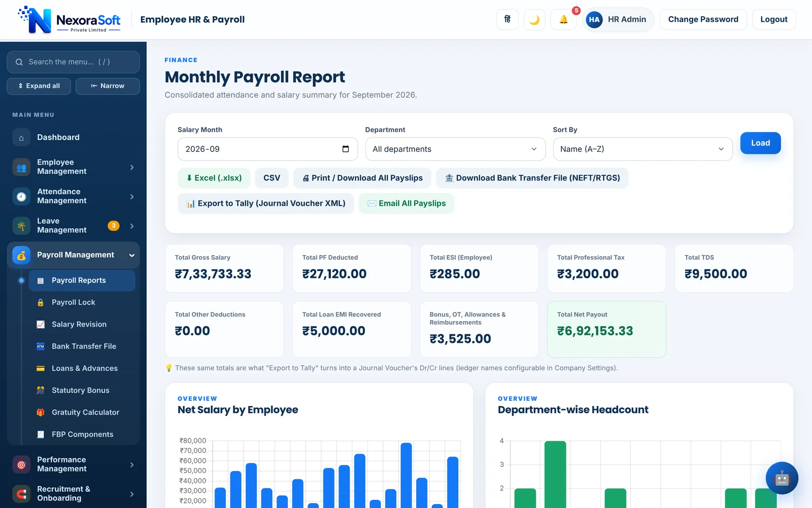Click the Total Professional Tax value ₹3,200.00
Image resolution: width=812 pixels, height=508 pixels.
pyautogui.click(x=588, y=274)
